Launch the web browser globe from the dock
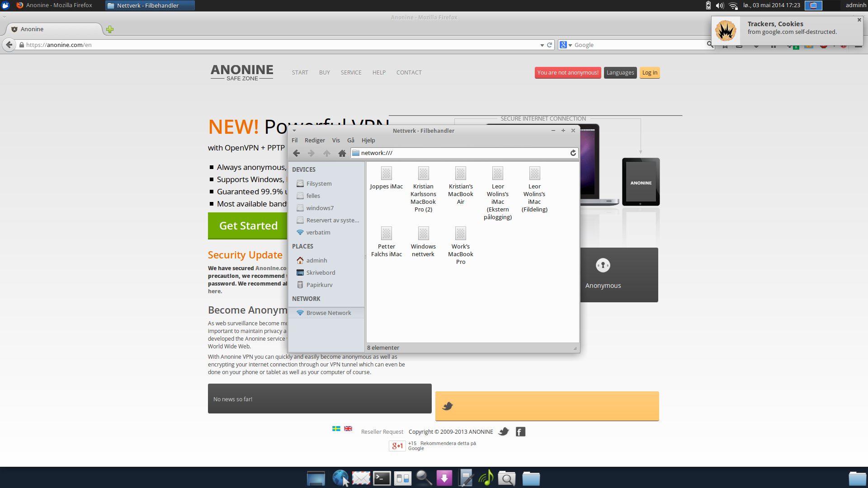The height and width of the screenshot is (488, 868). 340,478
